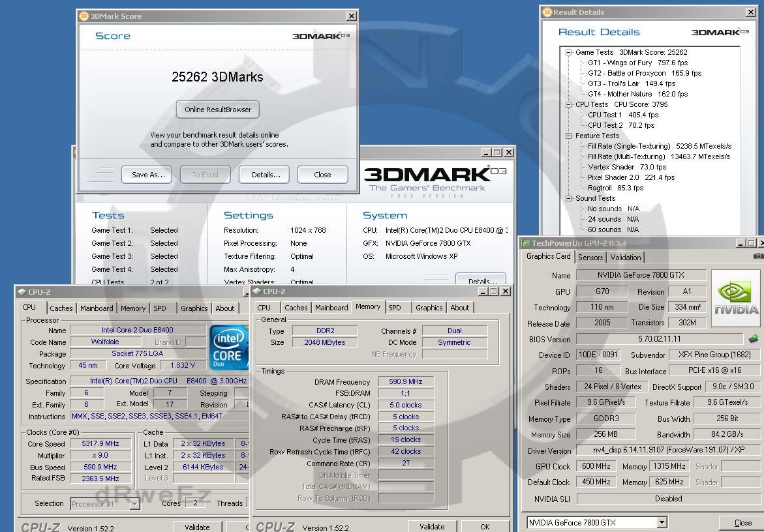
Task: Collapse the Feature Tests tree node
Action: (568, 136)
